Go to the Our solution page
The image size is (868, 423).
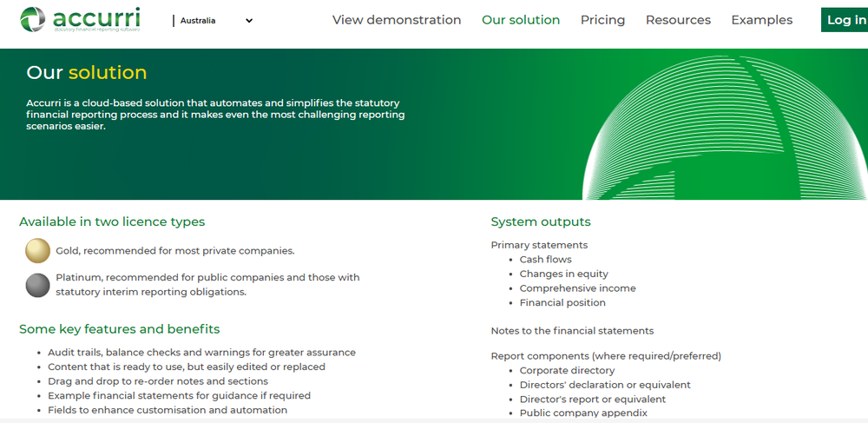pyautogui.click(x=521, y=20)
